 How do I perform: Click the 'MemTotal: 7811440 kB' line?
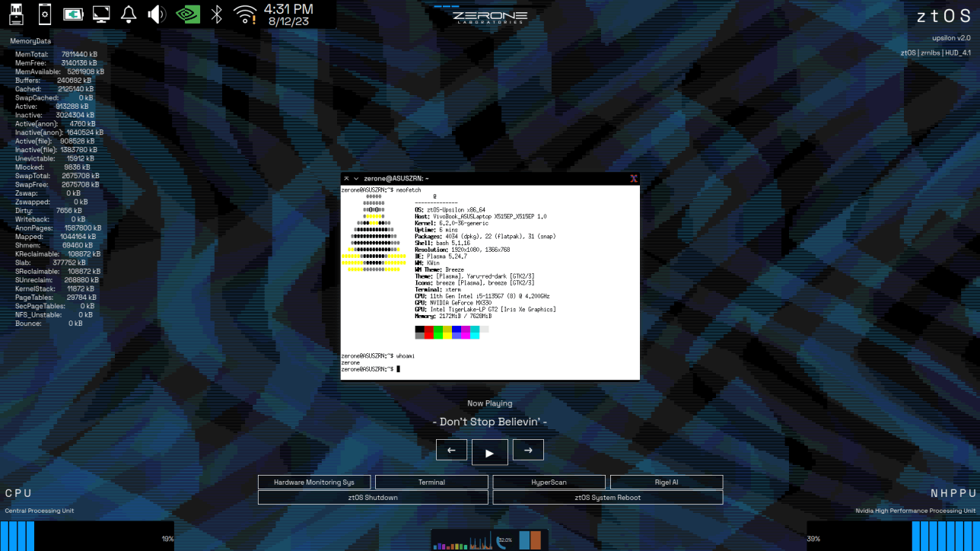[x=56, y=55]
